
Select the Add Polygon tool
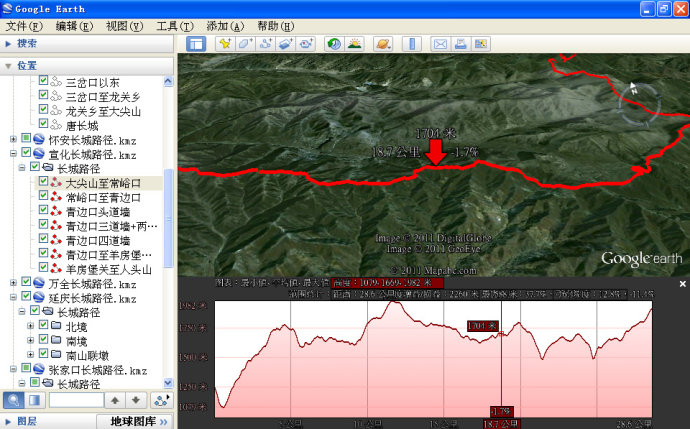(x=245, y=44)
